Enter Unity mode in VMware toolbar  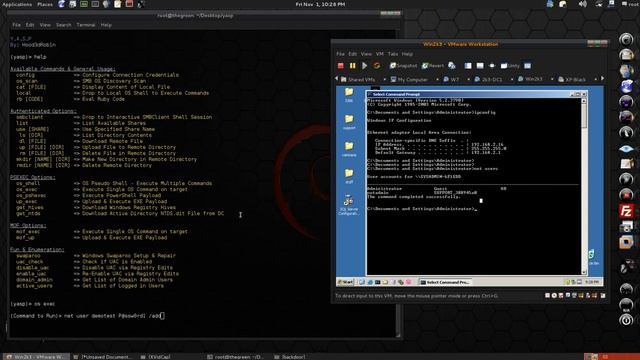[510, 66]
